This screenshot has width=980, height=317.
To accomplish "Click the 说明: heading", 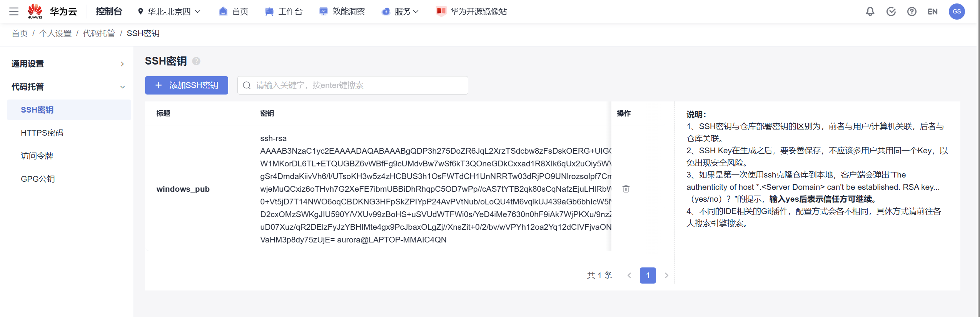I will point(696,115).
